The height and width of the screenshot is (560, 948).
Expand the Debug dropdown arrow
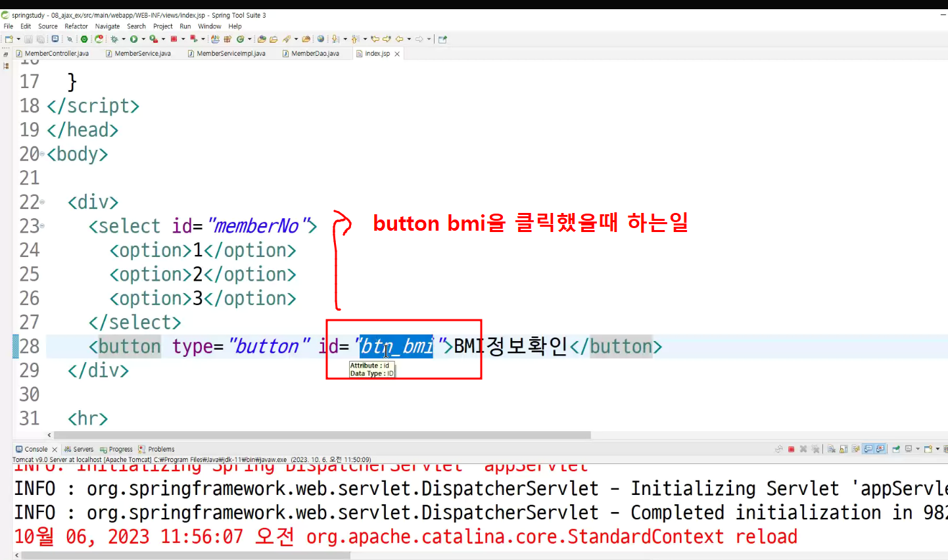pyautogui.click(x=123, y=39)
